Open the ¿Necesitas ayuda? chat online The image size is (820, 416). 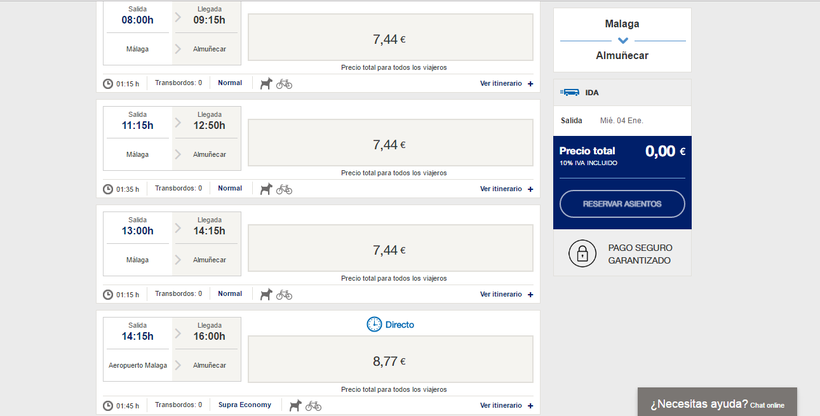717,404
